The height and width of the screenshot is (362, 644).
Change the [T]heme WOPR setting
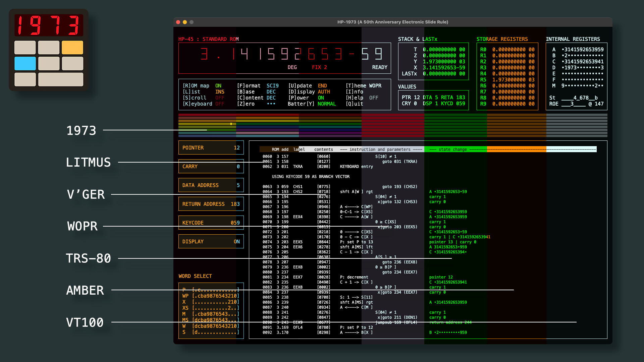364,86
